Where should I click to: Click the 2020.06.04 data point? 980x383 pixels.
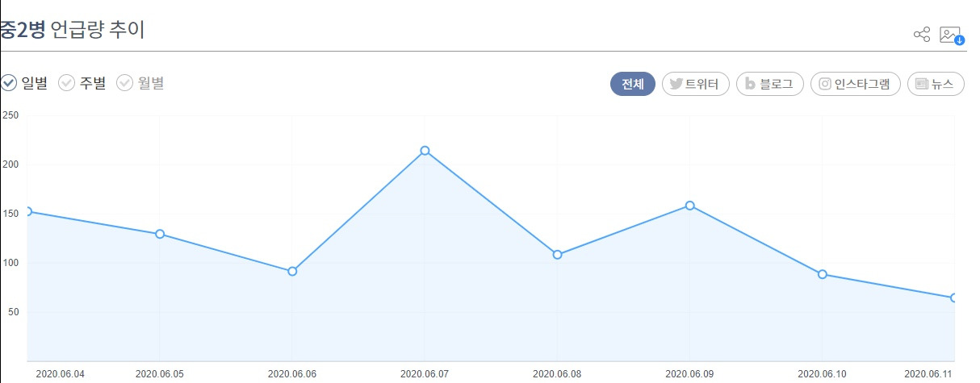pos(27,211)
